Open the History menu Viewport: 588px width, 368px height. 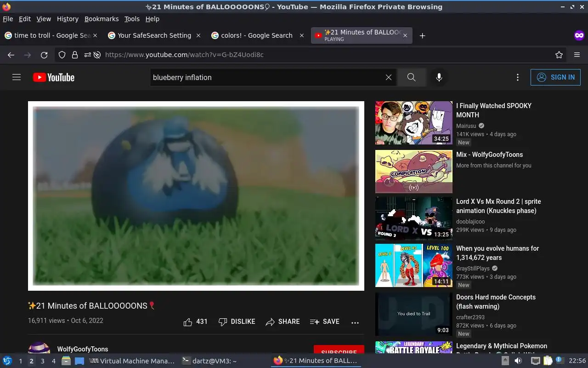coord(68,19)
